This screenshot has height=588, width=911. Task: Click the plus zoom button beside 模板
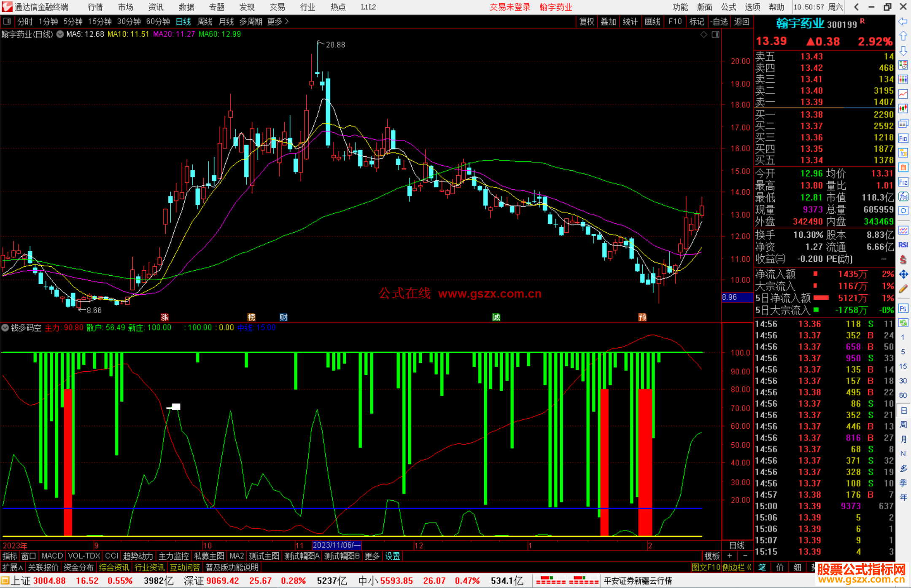point(730,556)
